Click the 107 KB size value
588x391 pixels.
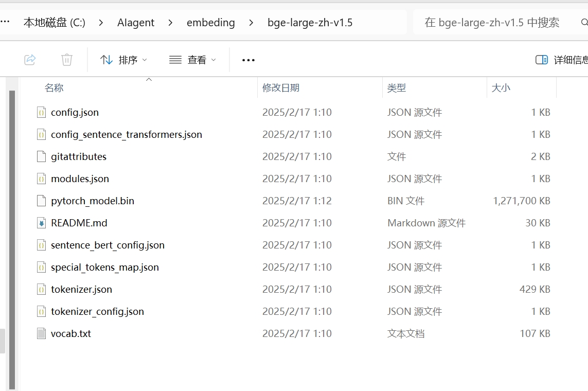click(534, 334)
